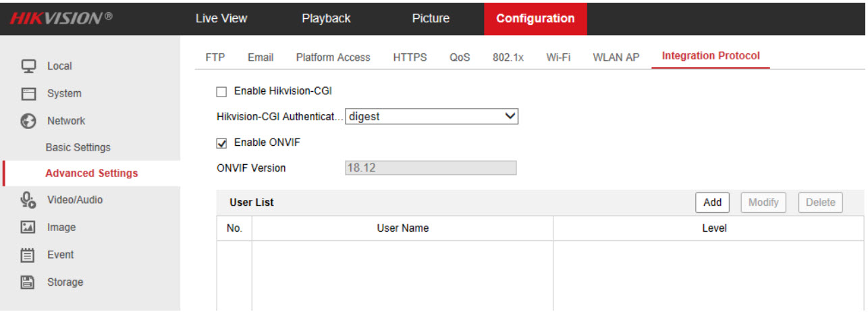The height and width of the screenshot is (312, 868).
Task: Click the User Name column header
Action: [x=402, y=228]
